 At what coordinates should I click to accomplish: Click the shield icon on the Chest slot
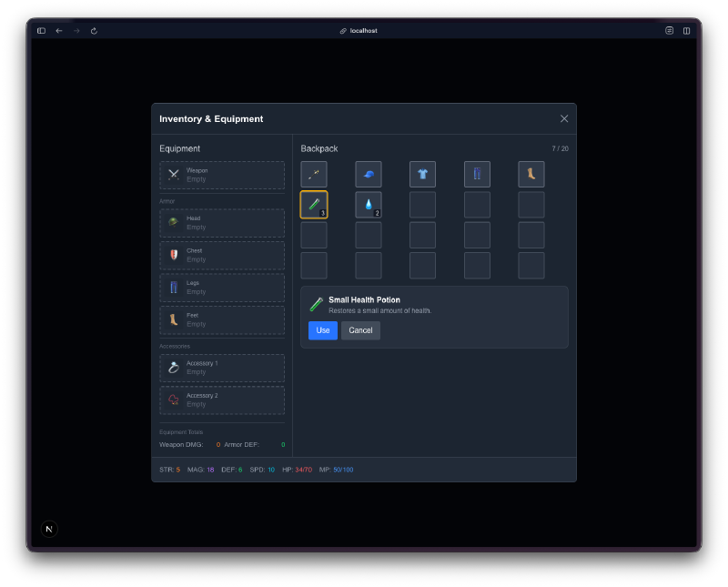pyautogui.click(x=173, y=255)
